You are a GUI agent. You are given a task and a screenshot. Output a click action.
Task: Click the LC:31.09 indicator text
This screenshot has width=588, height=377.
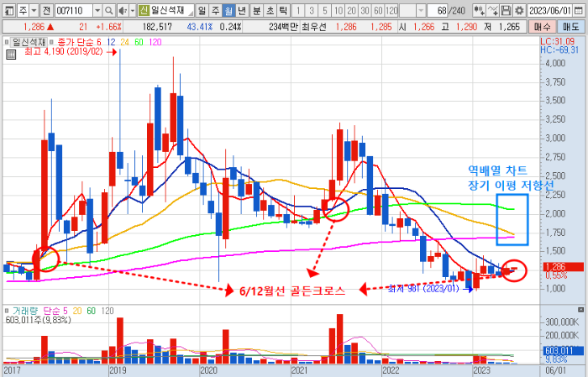point(557,41)
